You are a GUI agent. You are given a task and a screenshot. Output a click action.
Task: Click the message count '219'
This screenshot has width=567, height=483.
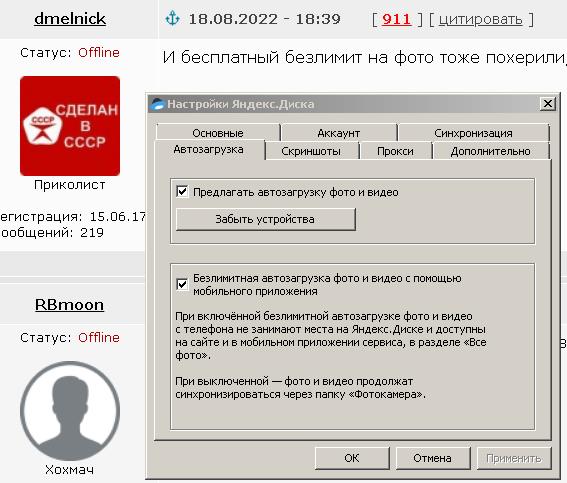(92, 232)
